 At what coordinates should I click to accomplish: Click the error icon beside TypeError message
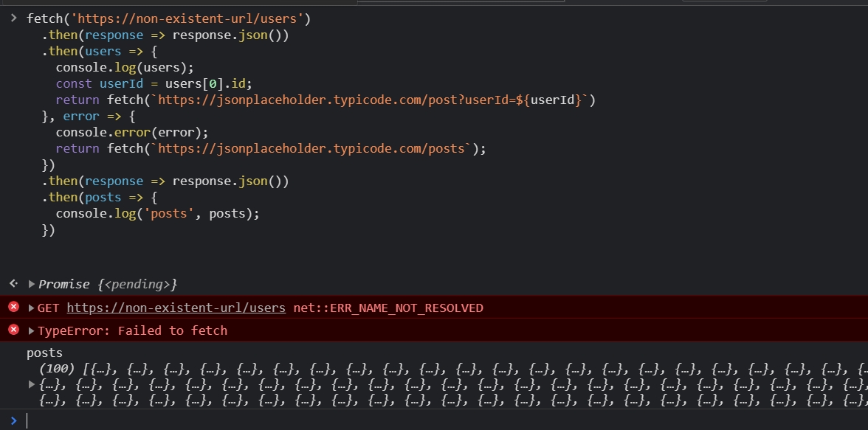pos(13,330)
